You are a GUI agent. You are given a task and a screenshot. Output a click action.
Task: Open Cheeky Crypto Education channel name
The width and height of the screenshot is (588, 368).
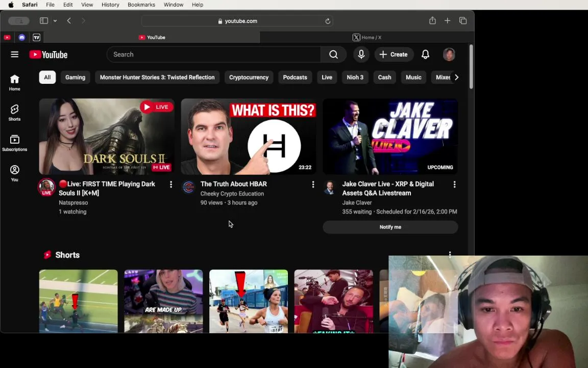click(232, 194)
